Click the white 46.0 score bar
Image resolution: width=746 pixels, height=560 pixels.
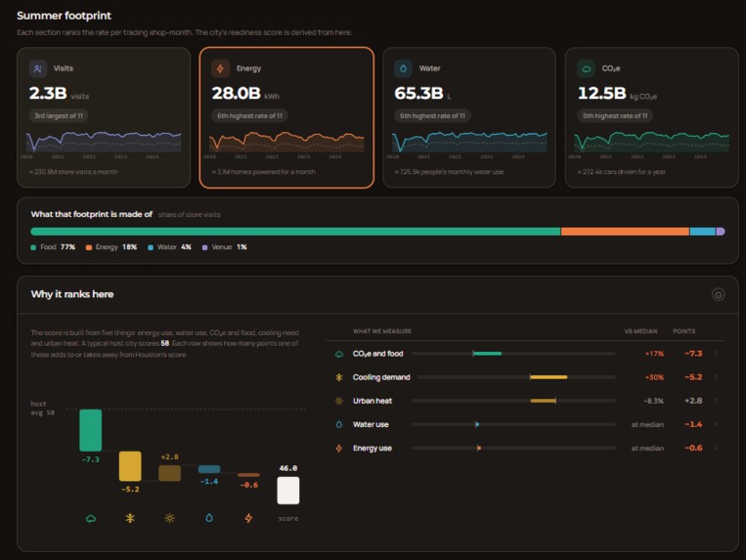(x=288, y=490)
